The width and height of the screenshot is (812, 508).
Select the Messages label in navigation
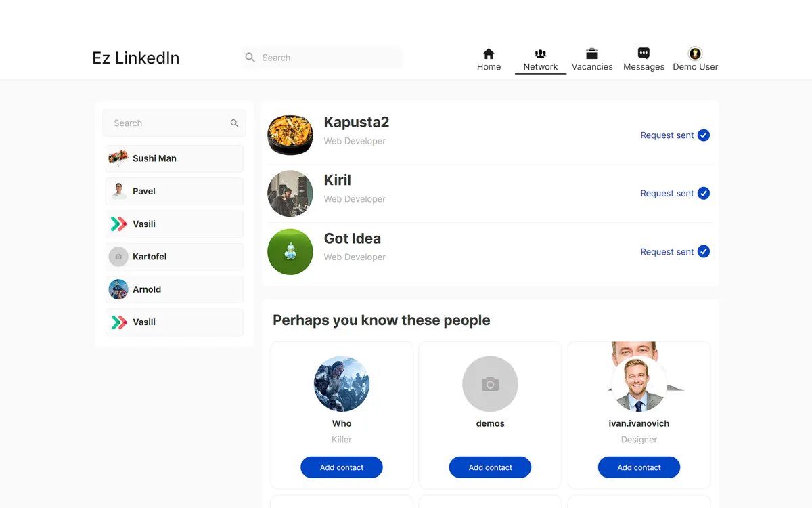[644, 67]
